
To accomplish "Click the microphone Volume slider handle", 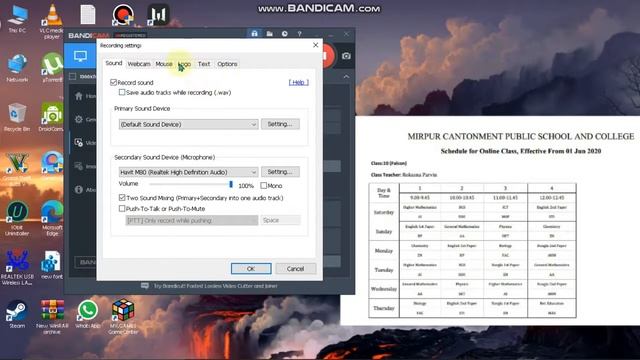I will (x=231, y=184).
